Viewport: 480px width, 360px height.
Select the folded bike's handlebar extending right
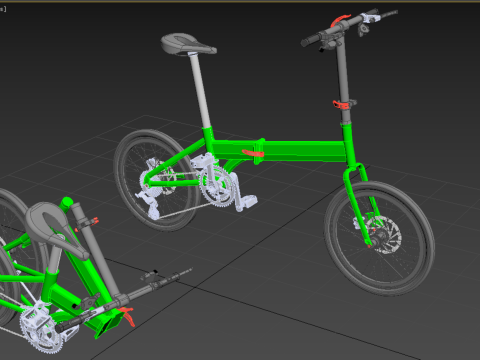tap(157, 287)
